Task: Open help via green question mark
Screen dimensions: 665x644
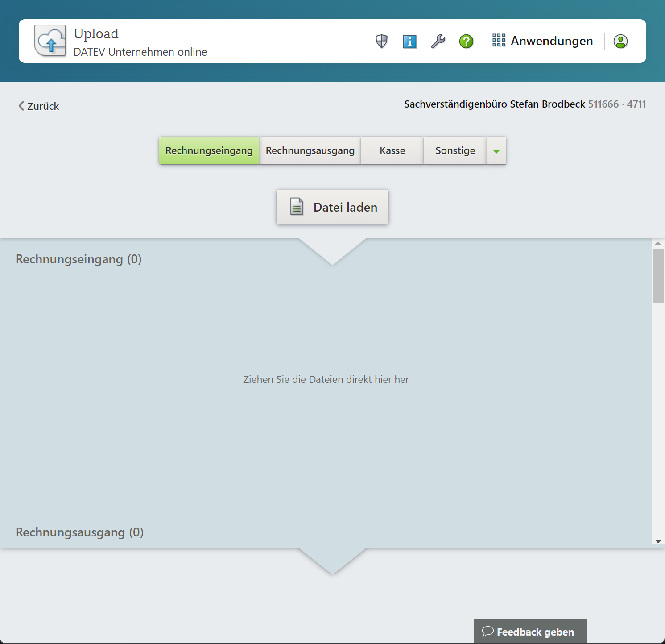Action: [x=466, y=42]
